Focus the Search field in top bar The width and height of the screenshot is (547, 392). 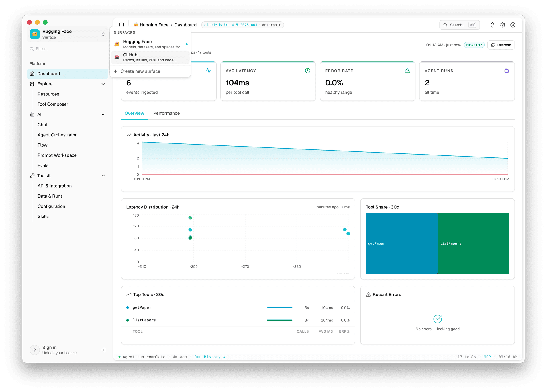coord(460,25)
